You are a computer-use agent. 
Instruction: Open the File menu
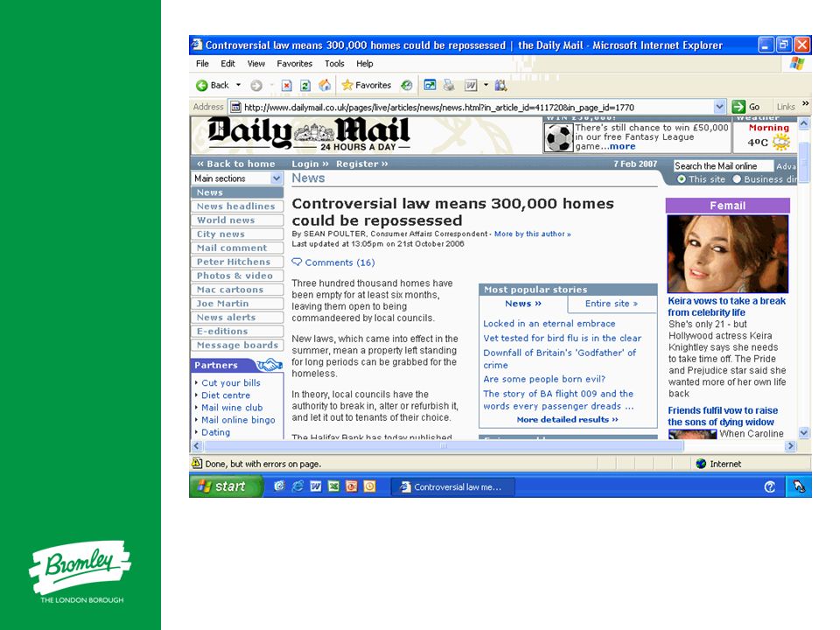click(x=202, y=64)
